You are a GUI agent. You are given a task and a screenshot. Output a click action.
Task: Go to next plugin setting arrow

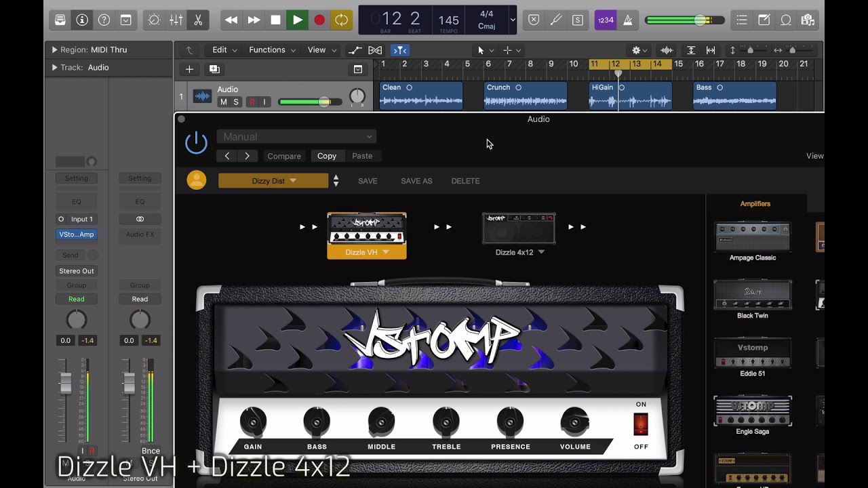pyautogui.click(x=247, y=156)
